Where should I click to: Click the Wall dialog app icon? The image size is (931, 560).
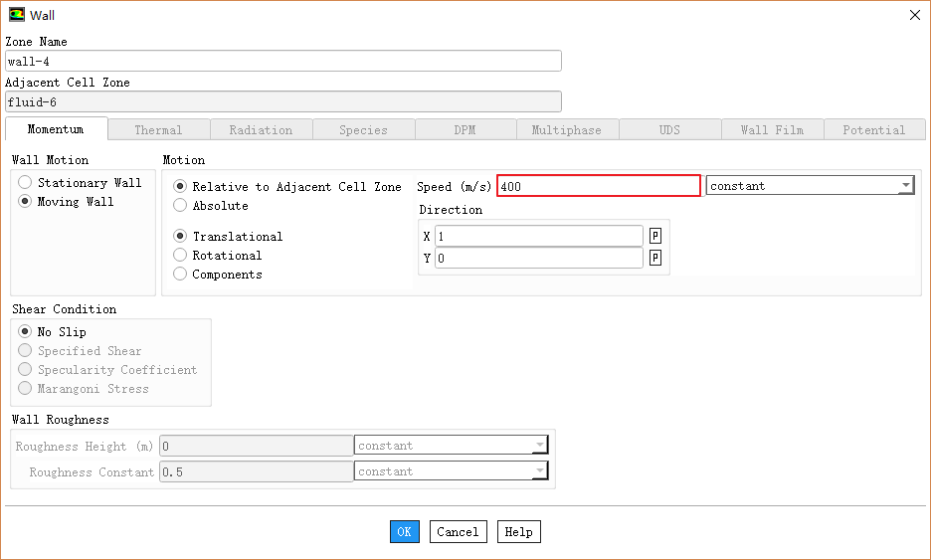coord(16,15)
